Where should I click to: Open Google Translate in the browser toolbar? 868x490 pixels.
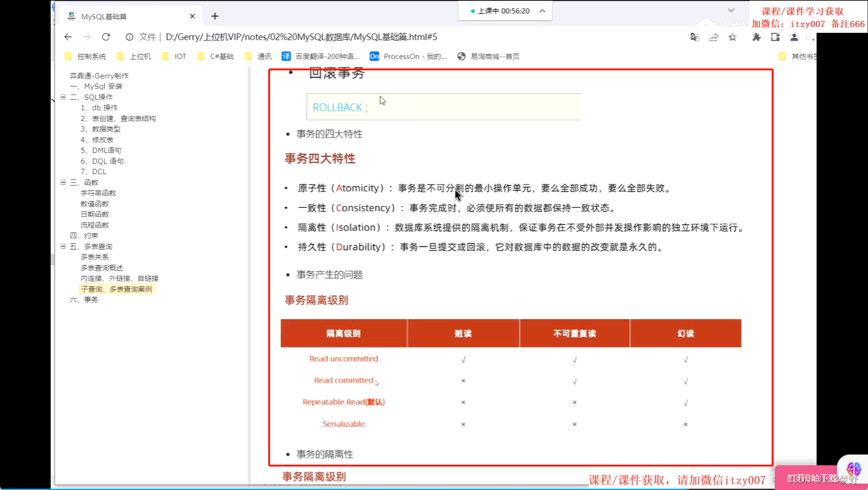click(x=694, y=37)
